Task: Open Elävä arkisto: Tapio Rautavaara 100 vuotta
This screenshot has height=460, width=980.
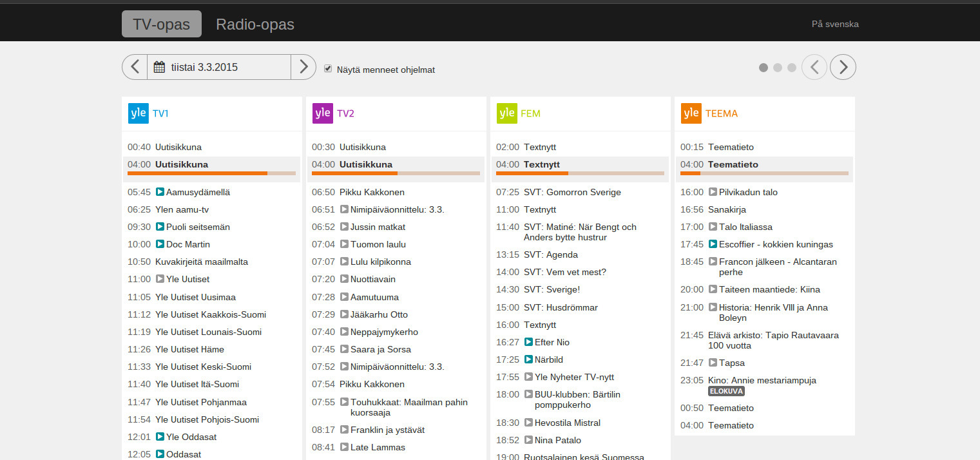Action: click(x=773, y=340)
